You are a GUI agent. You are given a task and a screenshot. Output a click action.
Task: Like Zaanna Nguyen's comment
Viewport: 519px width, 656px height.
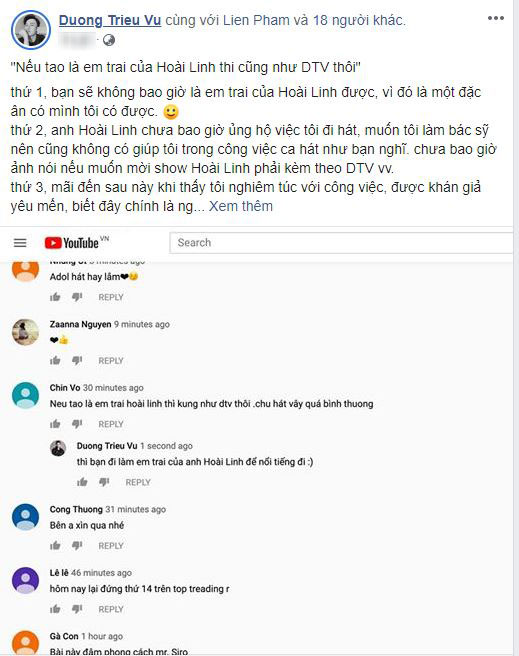[55, 361]
